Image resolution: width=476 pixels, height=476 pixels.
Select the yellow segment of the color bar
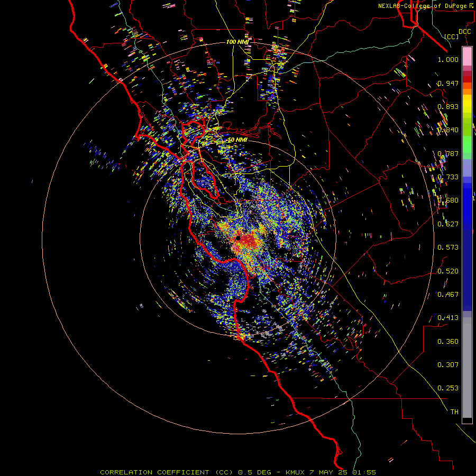467,104
